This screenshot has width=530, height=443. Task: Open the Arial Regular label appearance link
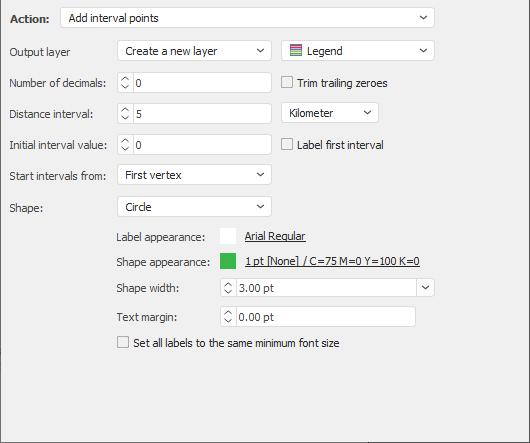coord(275,236)
